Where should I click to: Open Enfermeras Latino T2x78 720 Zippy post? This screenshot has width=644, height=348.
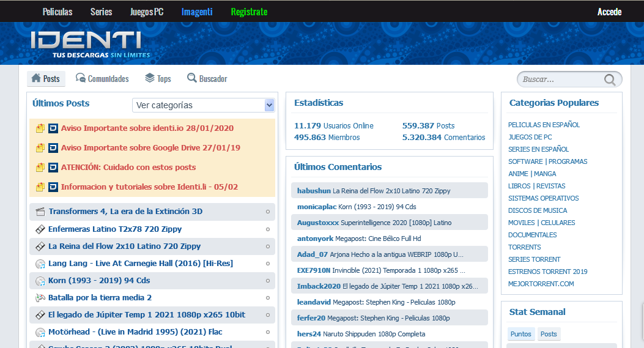coord(115,229)
